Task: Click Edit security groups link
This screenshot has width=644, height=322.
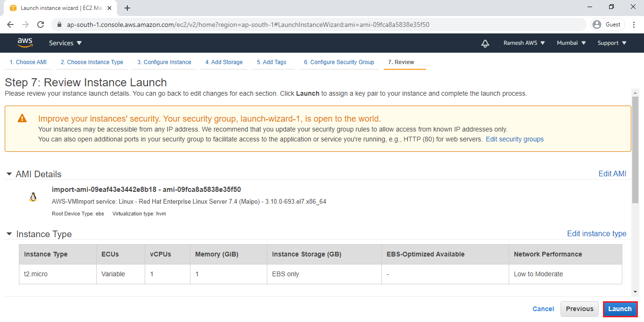Action: 515,140
